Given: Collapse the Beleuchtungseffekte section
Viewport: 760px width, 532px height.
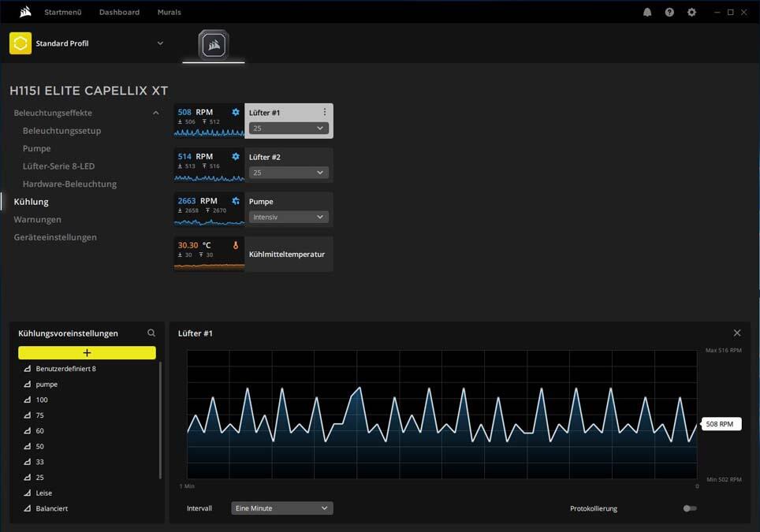Looking at the screenshot, I should tap(155, 113).
